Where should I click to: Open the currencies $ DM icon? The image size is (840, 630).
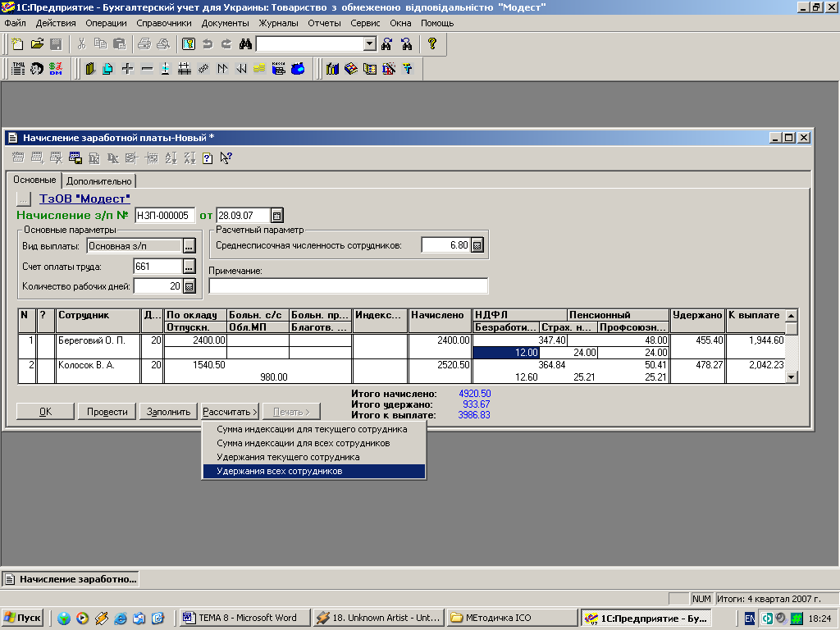[x=56, y=69]
